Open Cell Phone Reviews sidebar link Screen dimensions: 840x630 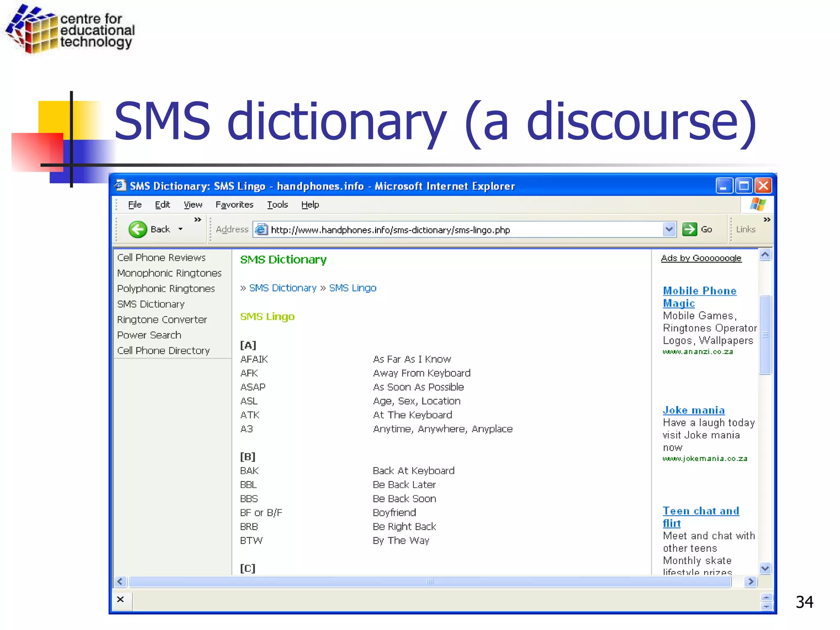tap(161, 258)
